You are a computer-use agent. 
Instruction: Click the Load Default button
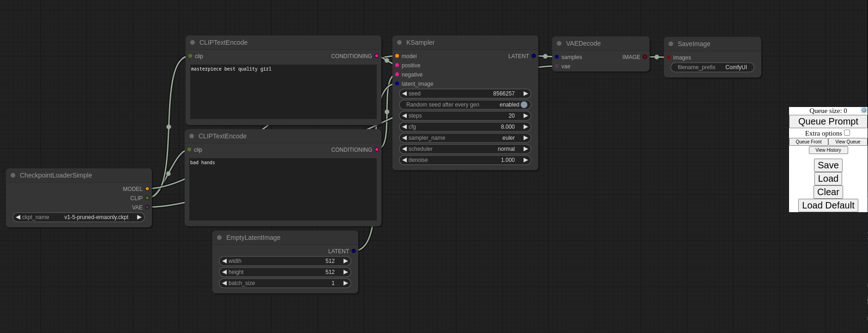[828, 206]
